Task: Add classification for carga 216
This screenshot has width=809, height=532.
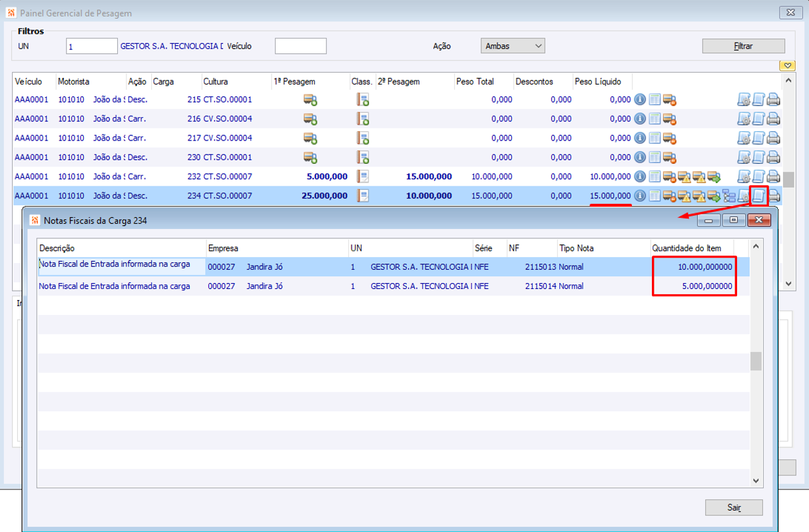Action: (x=362, y=119)
